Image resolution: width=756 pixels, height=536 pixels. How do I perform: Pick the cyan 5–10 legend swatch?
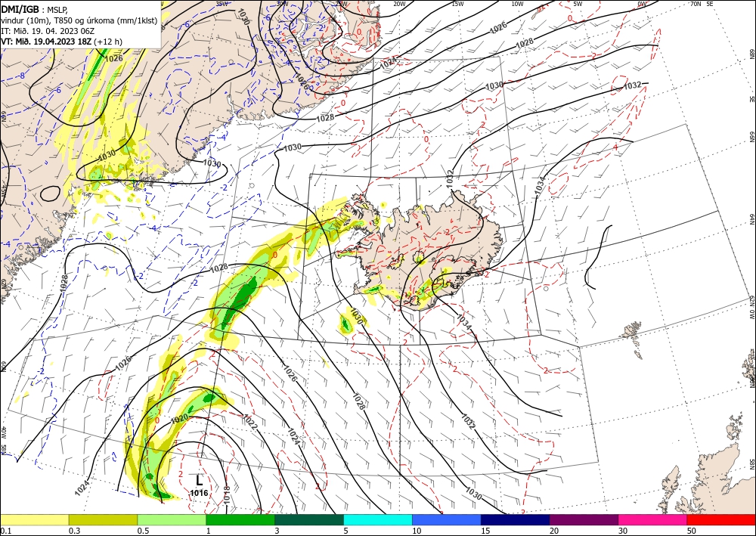378,519
